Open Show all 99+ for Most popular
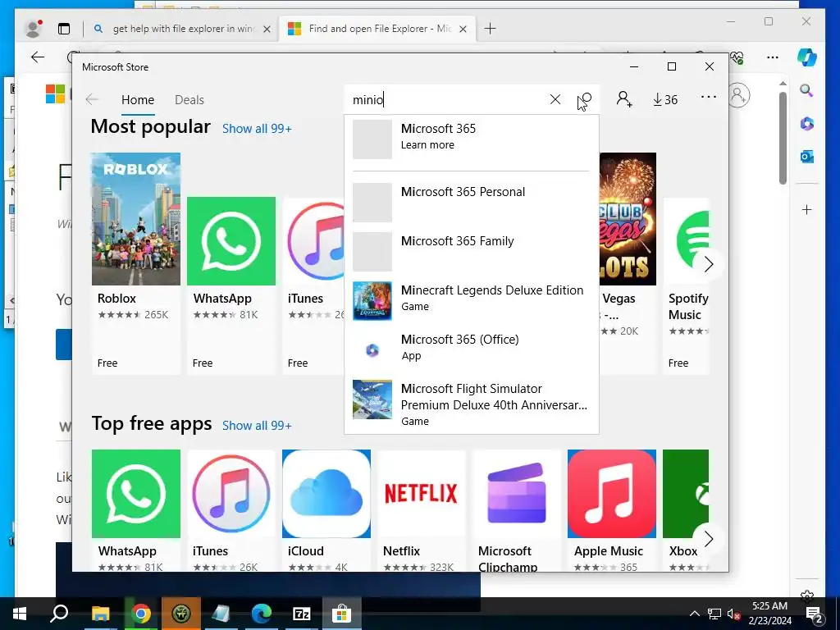 coord(257,129)
